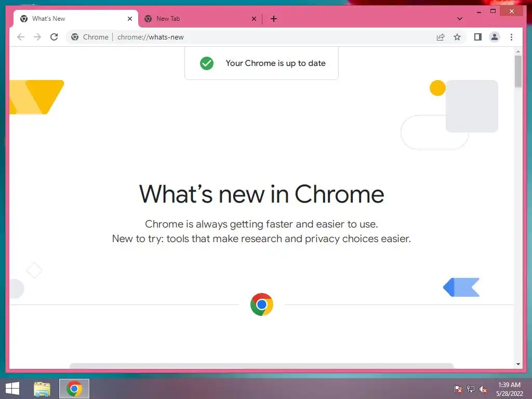Expand the tab search chevron
Screen dimensions: 532x399
point(459,19)
